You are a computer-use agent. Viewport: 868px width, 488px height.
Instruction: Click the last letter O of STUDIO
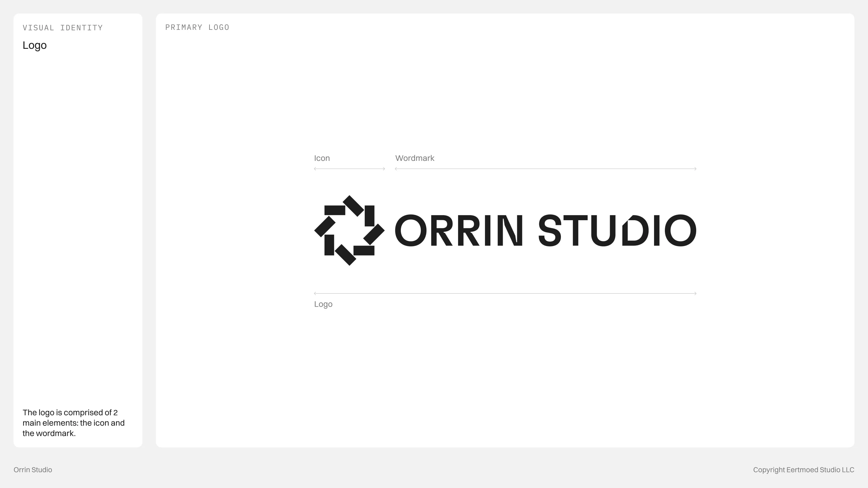[680, 230]
